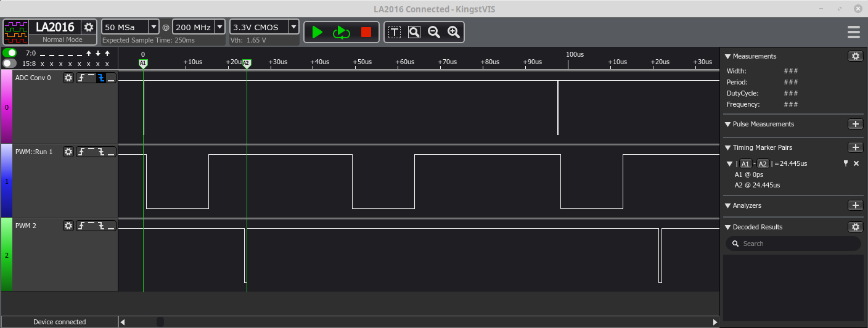Set rising edge trigger on PWM 2
Viewport: 868px width, 328px height.
pos(81,226)
